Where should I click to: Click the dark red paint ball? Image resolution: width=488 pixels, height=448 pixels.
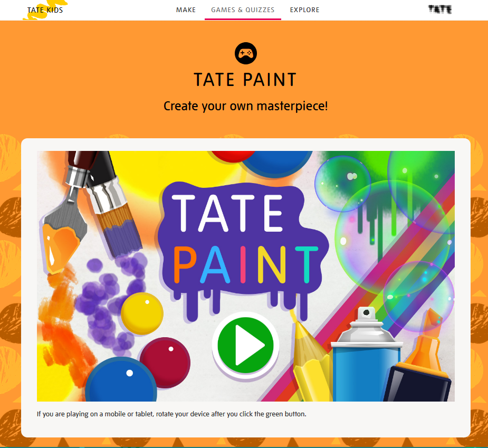point(165,363)
